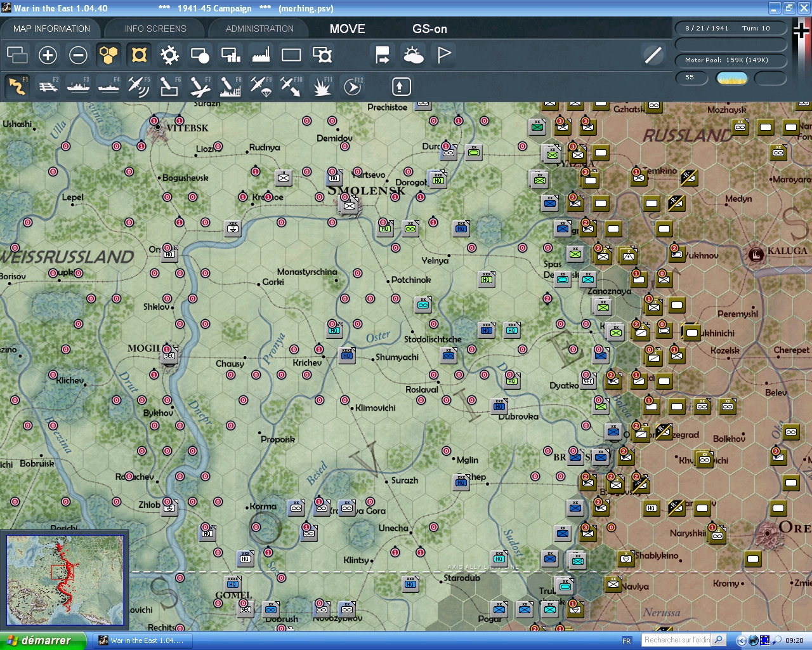Image resolution: width=812 pixels, height=650 pixels.
Task: Click the Motor Pool readout
Action: pos(731,60)
